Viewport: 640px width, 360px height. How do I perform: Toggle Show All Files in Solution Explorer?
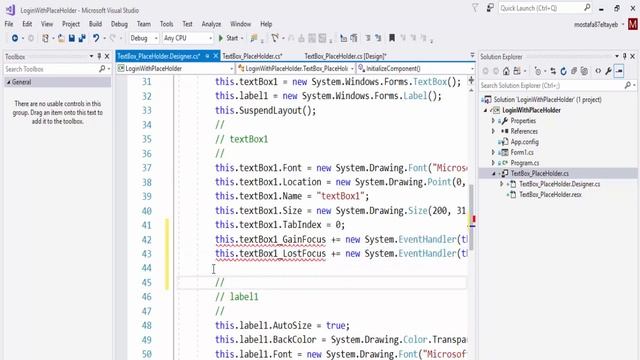pos(584,71)
